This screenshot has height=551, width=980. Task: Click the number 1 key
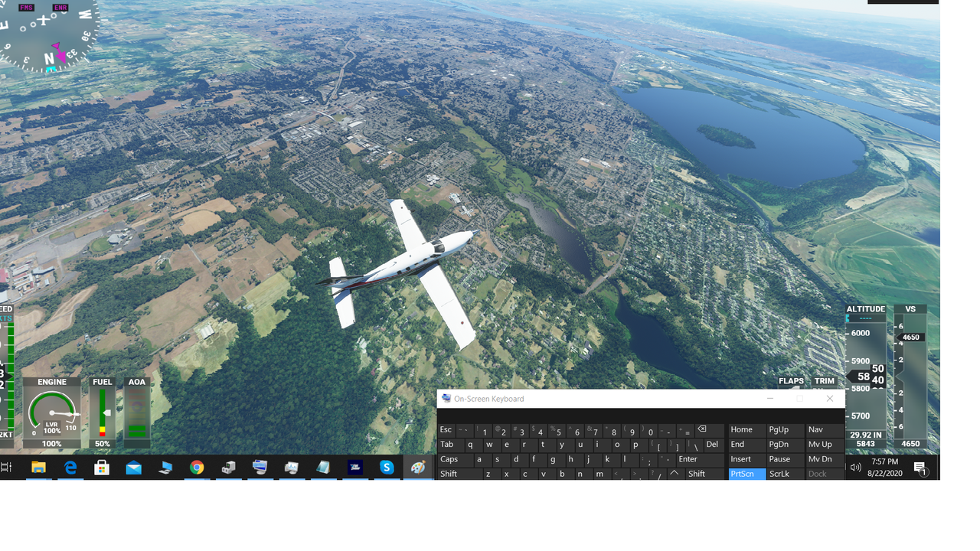pos(483,430)
